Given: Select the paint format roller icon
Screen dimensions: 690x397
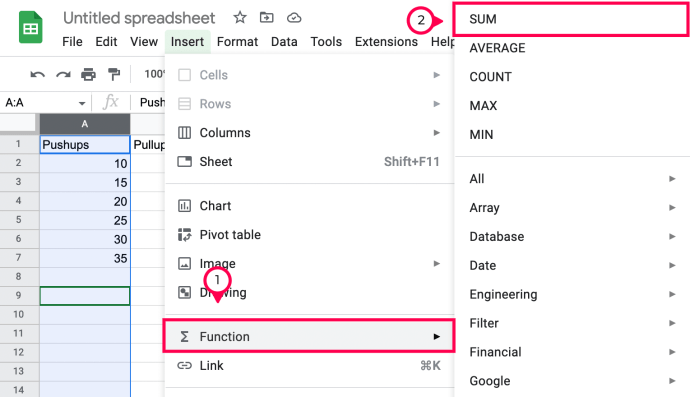Looking at the screenshot, I should pos(114,74).
